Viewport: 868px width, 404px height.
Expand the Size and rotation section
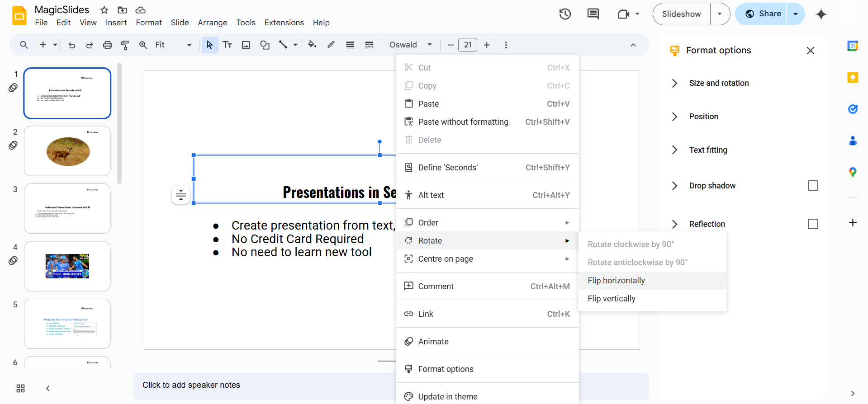click(719, 83)
